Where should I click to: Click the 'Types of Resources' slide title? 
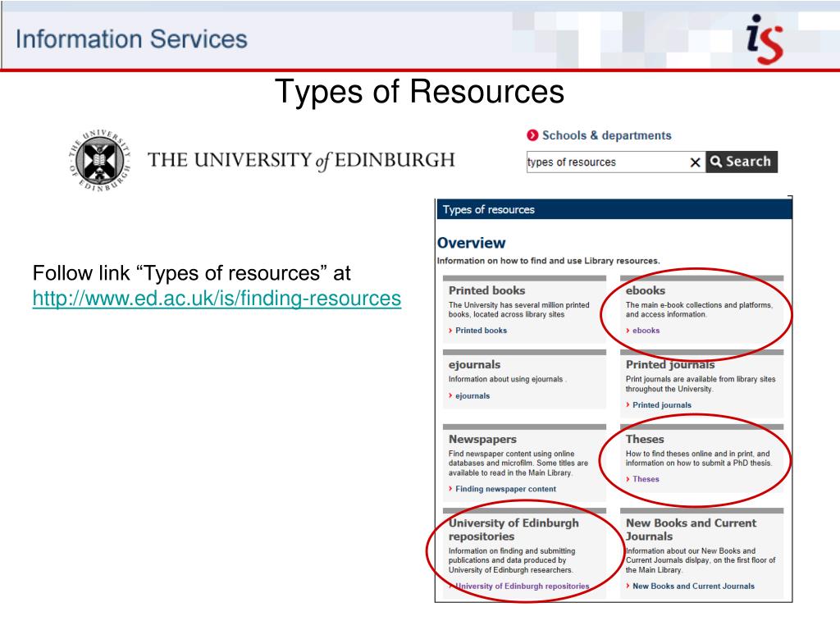pos(419,91)
